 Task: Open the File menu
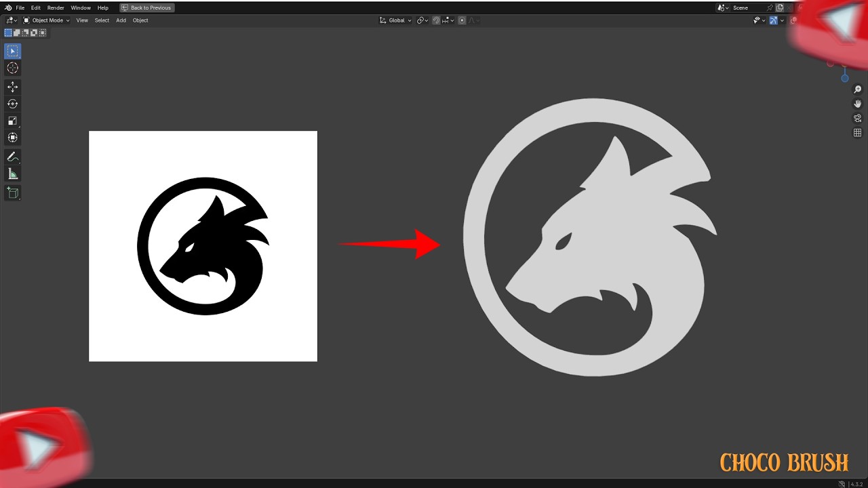(20, 7)
